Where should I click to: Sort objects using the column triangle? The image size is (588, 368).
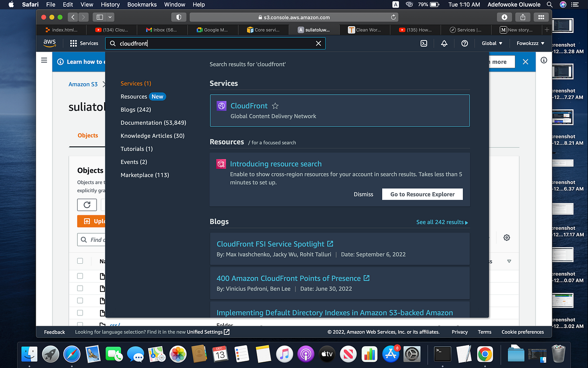(x=509, y=261)
